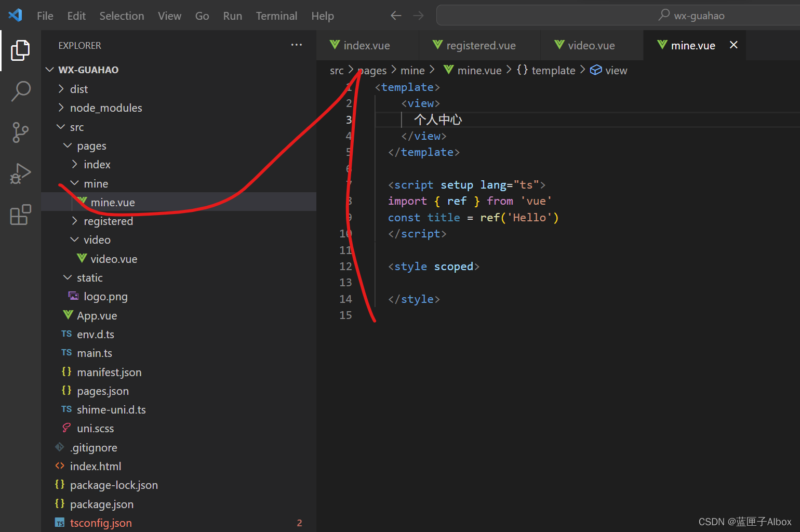
Task: Click line number 15 in the gutter
Action: click(345, 315)
